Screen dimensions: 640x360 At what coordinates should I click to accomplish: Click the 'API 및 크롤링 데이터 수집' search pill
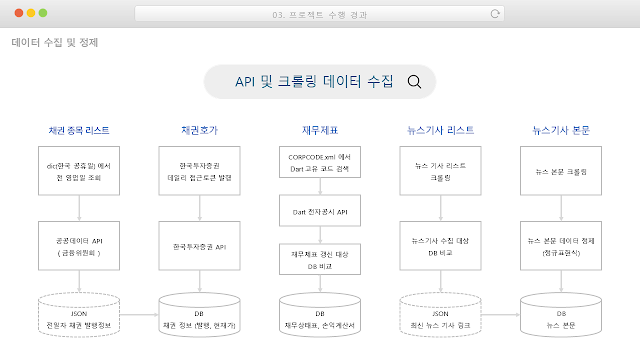click(x=320, y=82)
